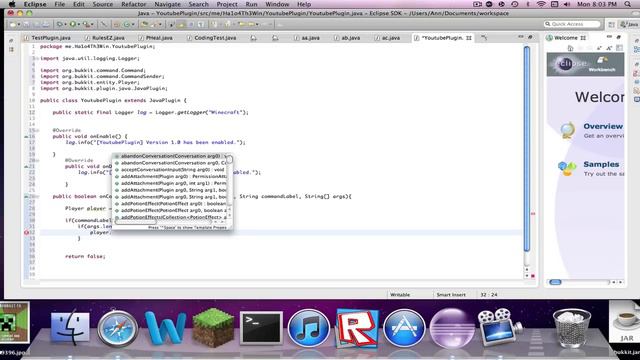Open the Overview link in Welcome
The width and height of the screenshot is (640, 360).
pyautogui.click(x=602, y=127)
